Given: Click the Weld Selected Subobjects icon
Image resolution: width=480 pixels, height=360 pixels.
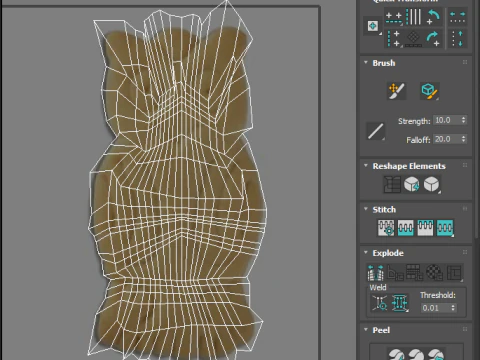Looking at the screenshot, I should click(399, 303).
